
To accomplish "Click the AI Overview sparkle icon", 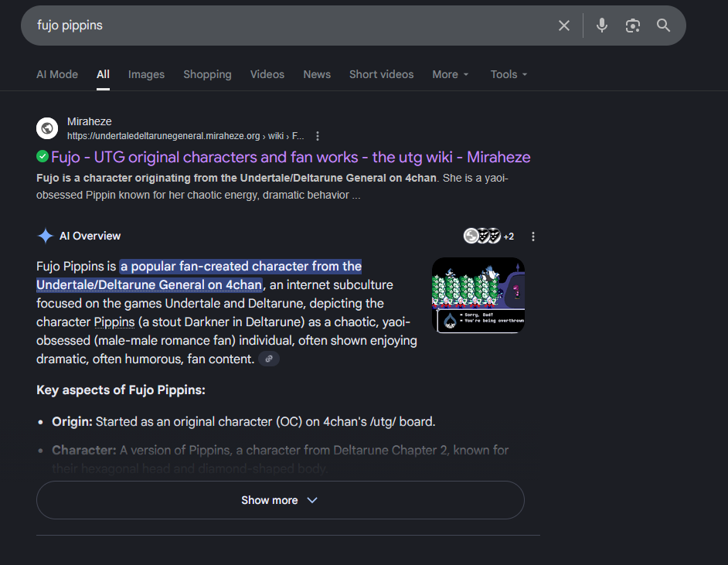I will point(45,236).
